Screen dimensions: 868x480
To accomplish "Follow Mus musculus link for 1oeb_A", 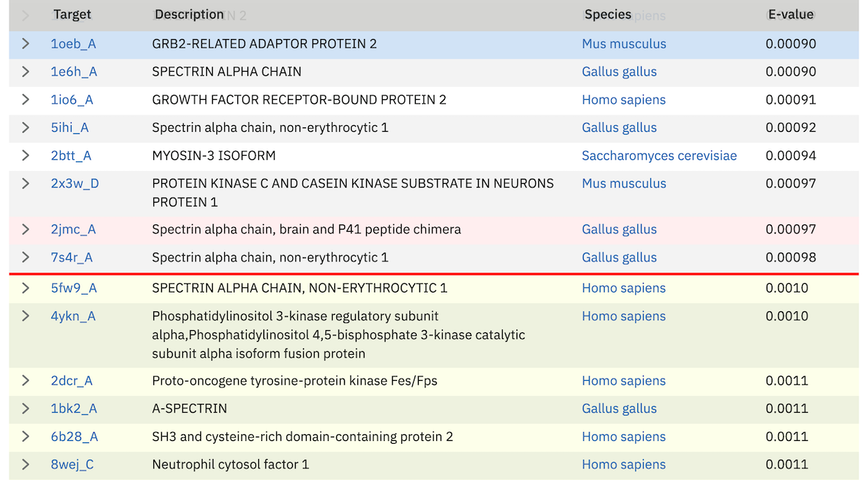I will pos(624,43).
